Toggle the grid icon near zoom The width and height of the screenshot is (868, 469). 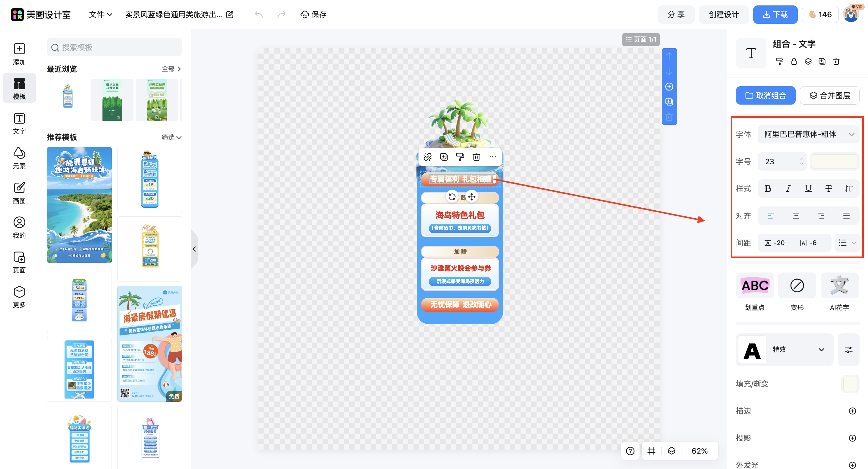click(x=651, y=451)
